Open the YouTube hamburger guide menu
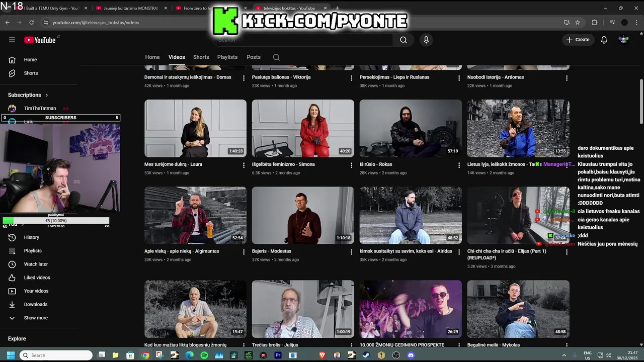The height and width of the screenshot is (362, 644). pyautogui.click(x=12, y=40)
